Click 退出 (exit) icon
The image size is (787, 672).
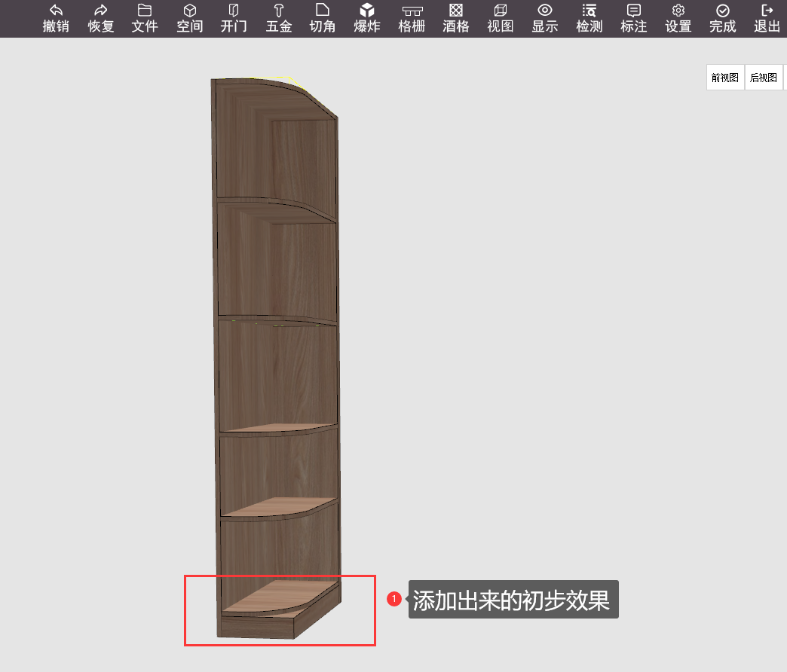pos(767,19)
